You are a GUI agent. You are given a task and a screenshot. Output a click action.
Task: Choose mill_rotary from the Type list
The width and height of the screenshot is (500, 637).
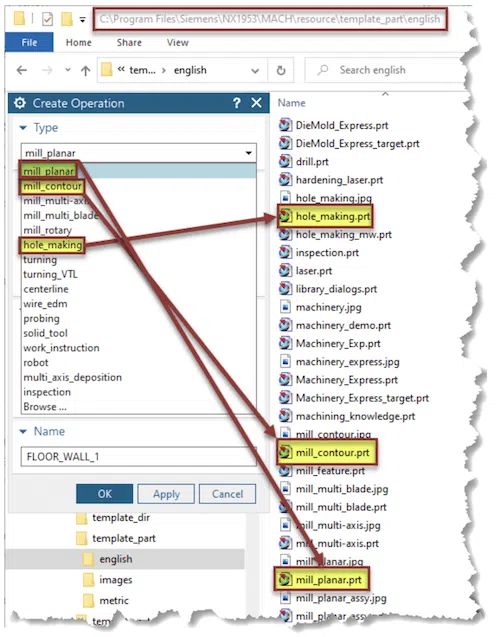[x=48, y=230]
